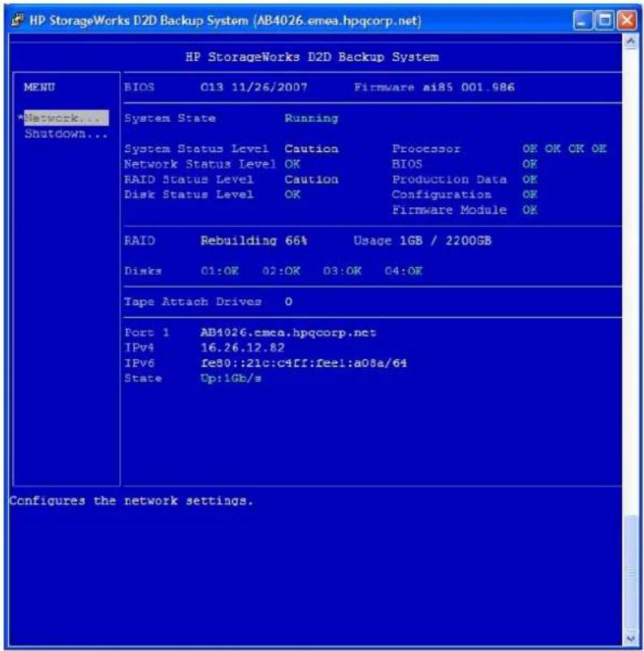Screen dimensions: 644x651
Task: Click System Status Level Caution value
Action: pyautogui.click(x=311, y=149)
